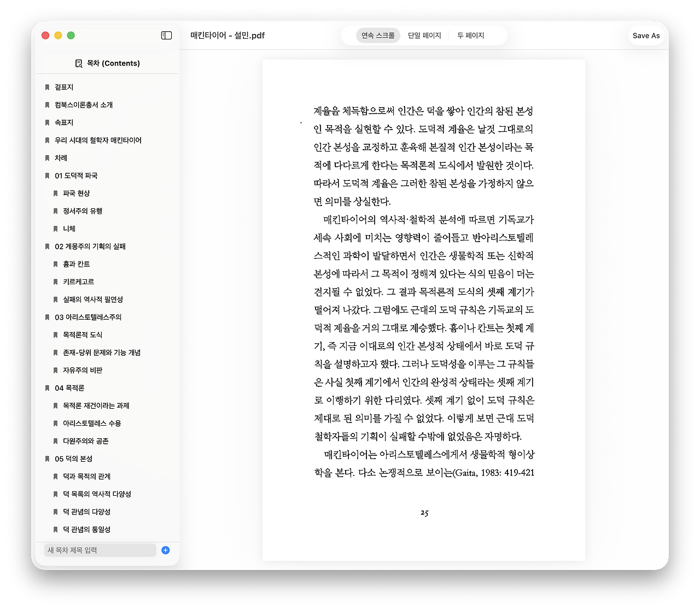700x611 pixels.
Task: Click bookmark icon beside 04 목적론
Action: click(x=47, y=388)
